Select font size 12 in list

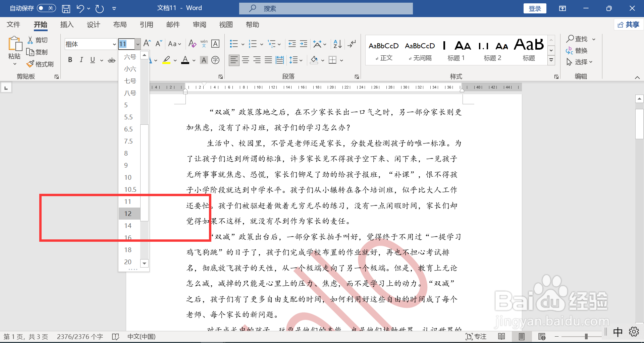(129, 214)
